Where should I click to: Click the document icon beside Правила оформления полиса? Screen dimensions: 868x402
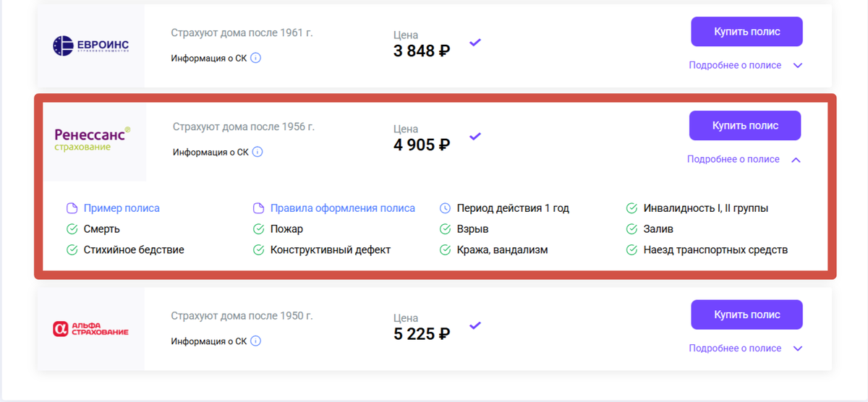click(258, 208)
